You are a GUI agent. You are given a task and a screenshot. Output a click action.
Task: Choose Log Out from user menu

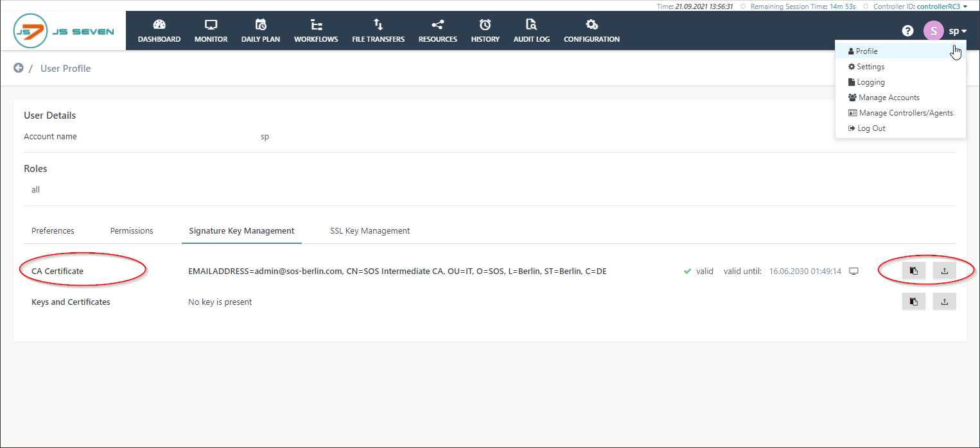tap(900, 128)
